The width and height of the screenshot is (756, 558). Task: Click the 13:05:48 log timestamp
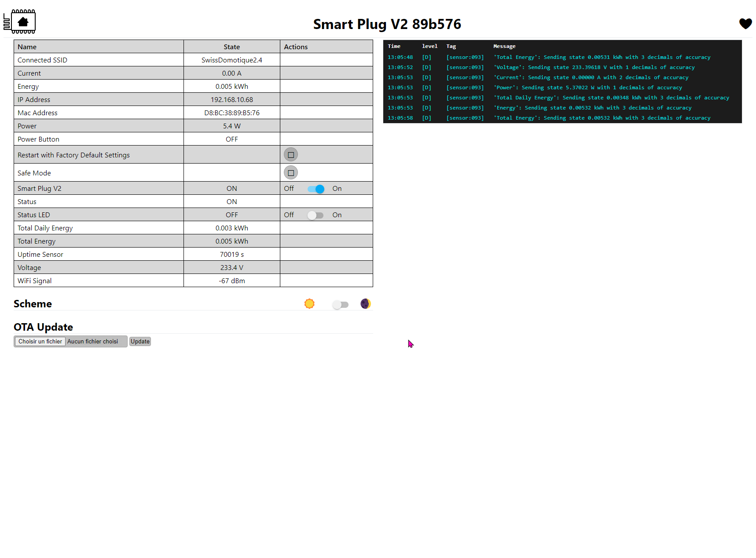[x=400, y=57]
